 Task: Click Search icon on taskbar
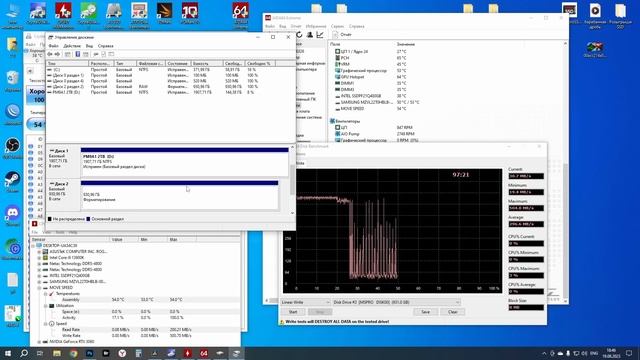click(x=24, y=353)
